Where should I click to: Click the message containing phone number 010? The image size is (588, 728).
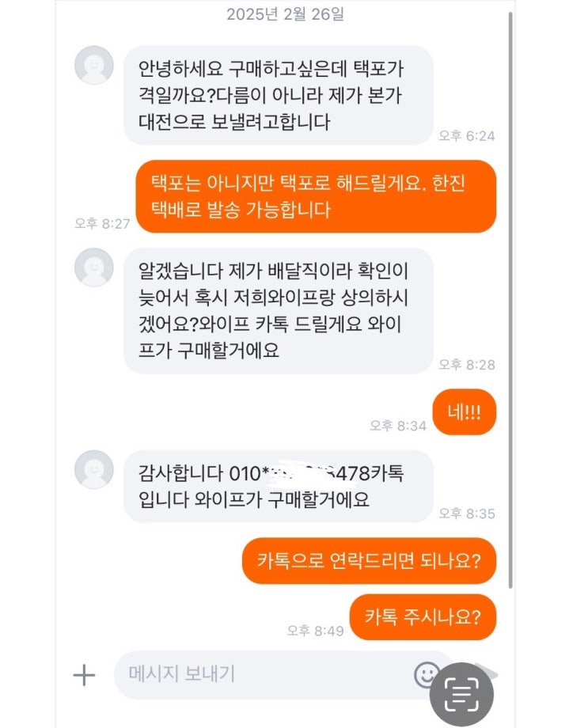(x=279, y=486)
